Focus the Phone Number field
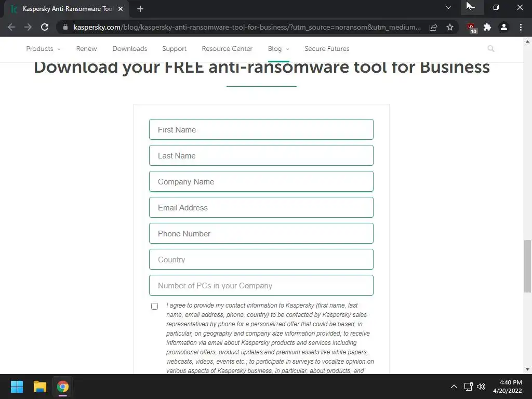532x399 pixels. 261,233
